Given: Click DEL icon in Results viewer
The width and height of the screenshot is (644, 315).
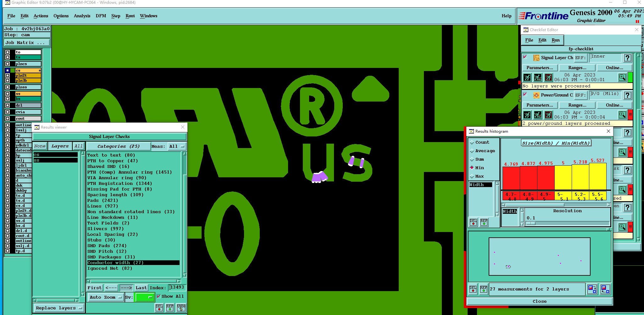Looking at the screenshot, I should click(x=159, y=307).
